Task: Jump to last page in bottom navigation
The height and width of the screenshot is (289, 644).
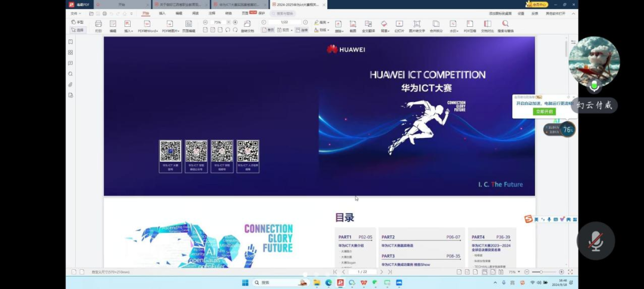Action: point(390,272)
